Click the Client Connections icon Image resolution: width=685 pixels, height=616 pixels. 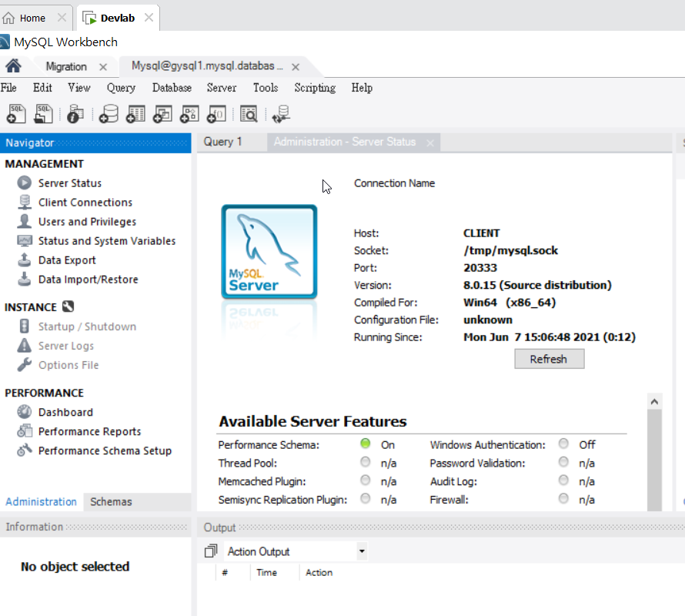click(25, 202)
